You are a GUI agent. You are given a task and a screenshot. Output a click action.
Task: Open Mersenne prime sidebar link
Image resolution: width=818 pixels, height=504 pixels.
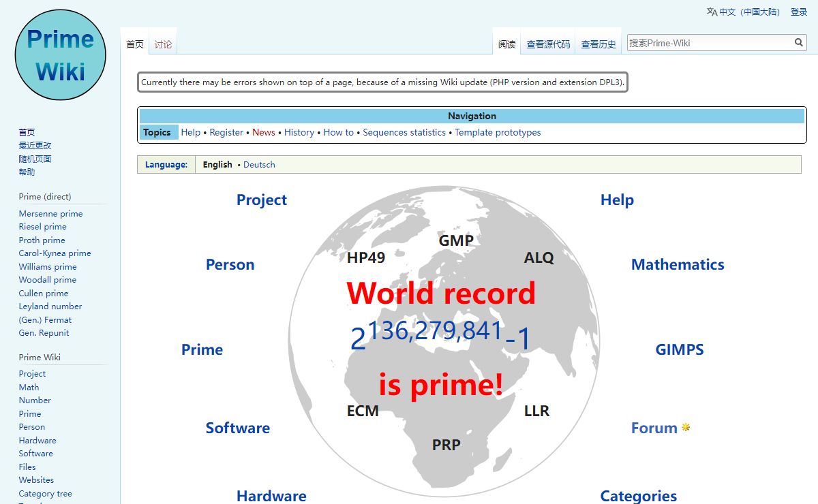point(50,214)
